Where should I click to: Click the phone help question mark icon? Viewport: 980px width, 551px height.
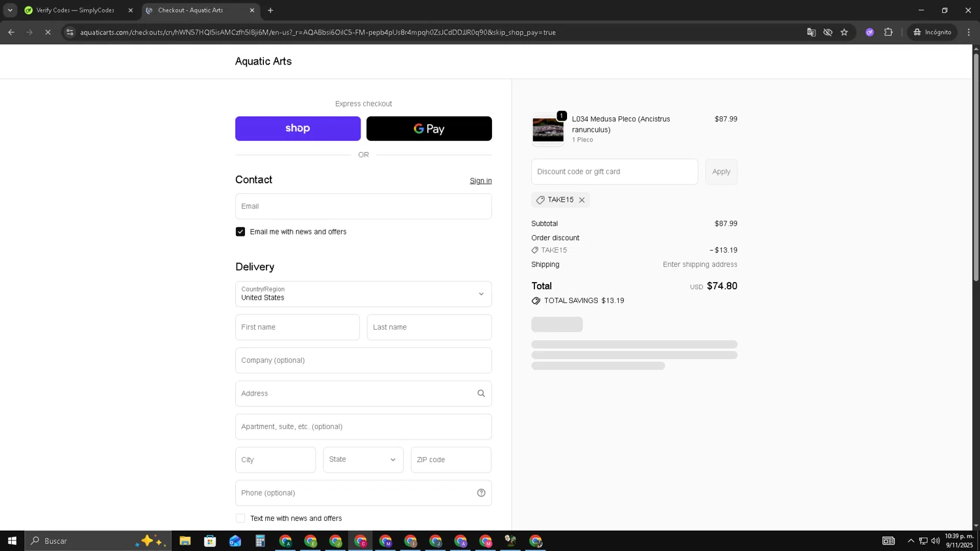coord(482,493)
